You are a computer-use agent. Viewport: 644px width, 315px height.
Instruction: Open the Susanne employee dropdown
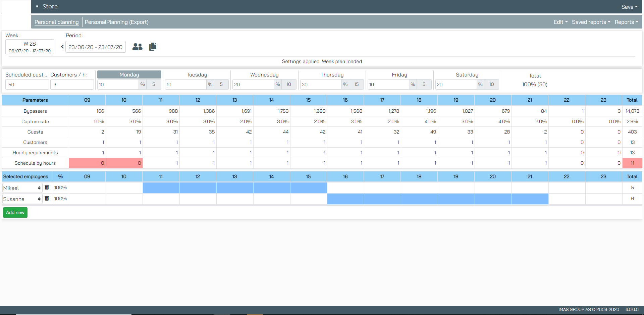(22, 199)
